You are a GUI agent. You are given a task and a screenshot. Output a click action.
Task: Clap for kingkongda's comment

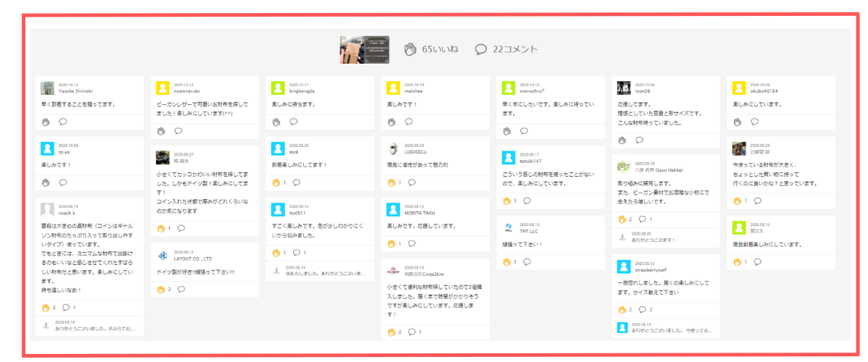pos(276,122)
